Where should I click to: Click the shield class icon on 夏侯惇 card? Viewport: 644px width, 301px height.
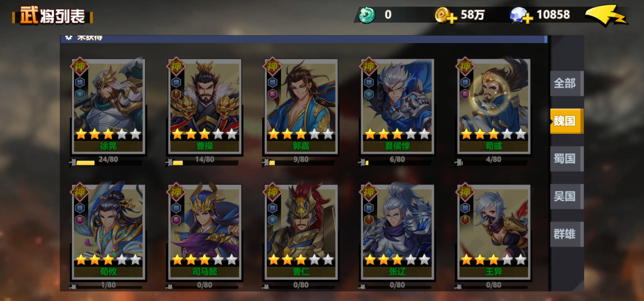369,94
